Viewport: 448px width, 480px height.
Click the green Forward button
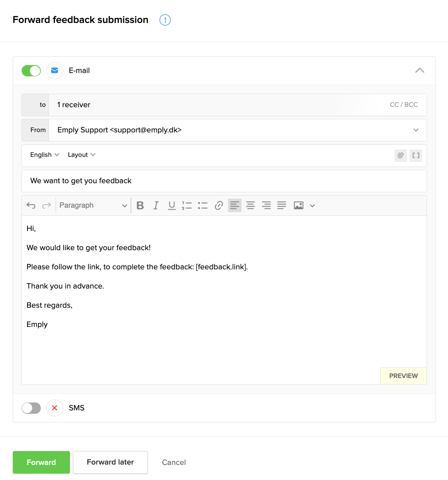pos(41,462)
